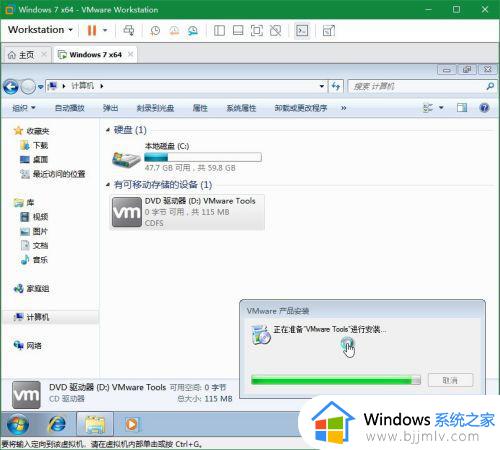Open address bar history dropdown
Viewport: 500px width, 450px height.
pos(322,86)
